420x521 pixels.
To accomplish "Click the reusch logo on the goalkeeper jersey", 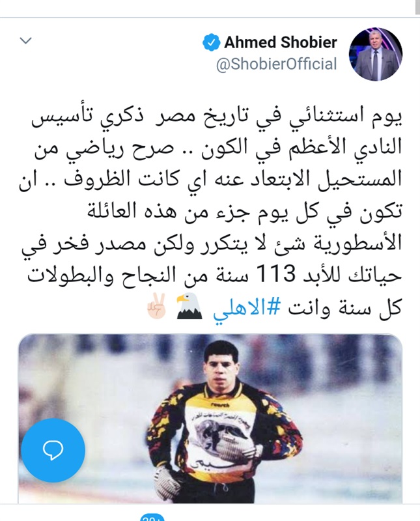I will click(220, 405).
